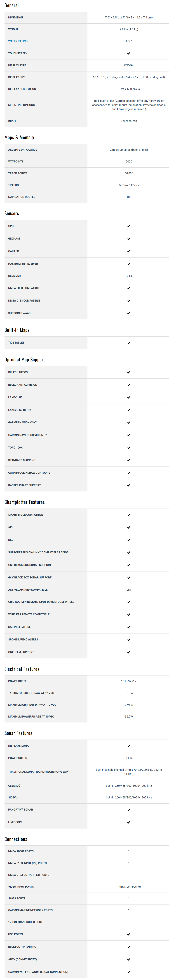Click the Maps & Memory heading
The width and height of the screenshot is (169, 980).
click(19, 137)
